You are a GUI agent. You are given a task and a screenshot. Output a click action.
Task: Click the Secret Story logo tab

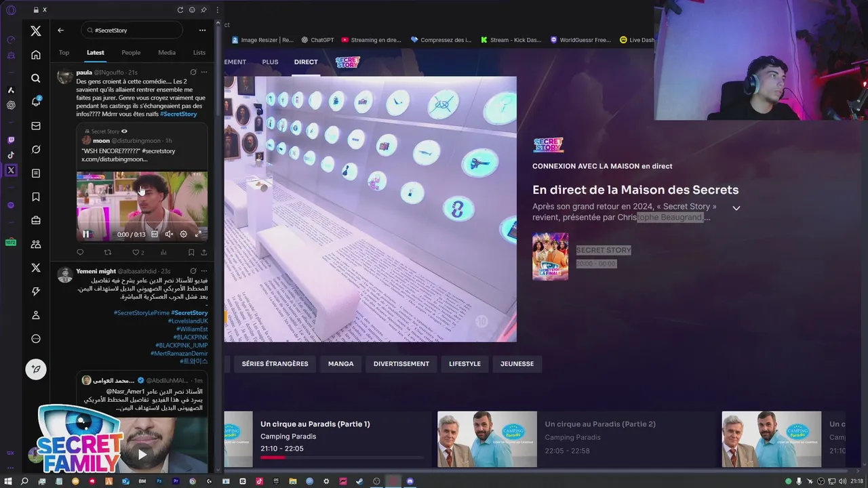[348, 62]
